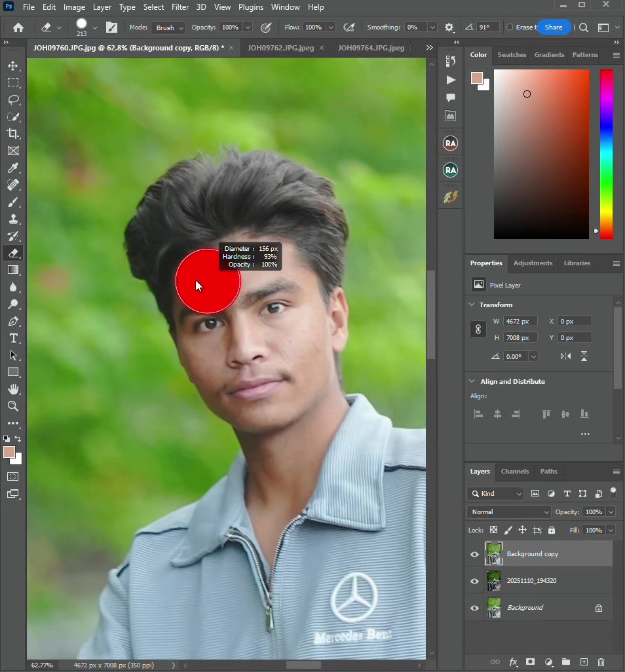Select the Eyedropper tool
The image size is (625, 672).
click(13, 168)
